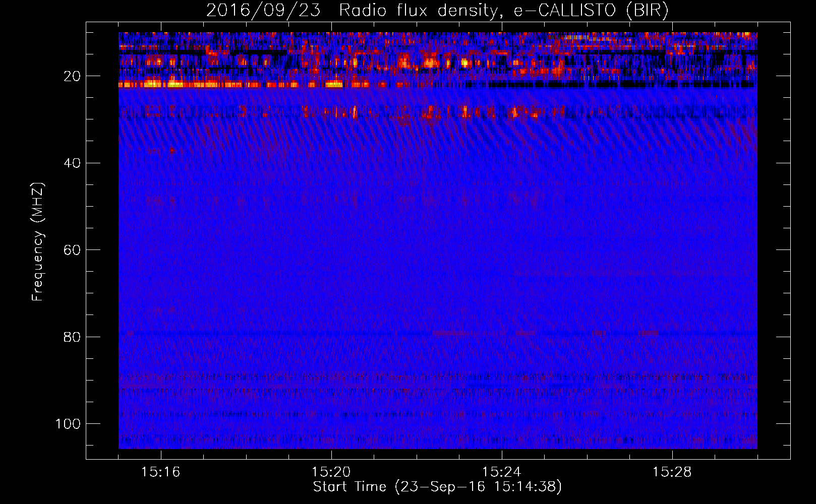
Task: Click the 80 frequency tick label
Action: [x=72, y=337]
